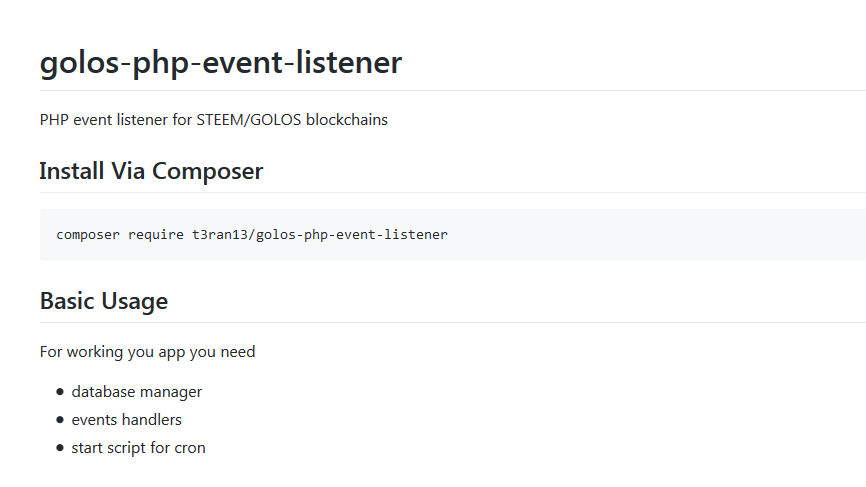Click the bullet before start script for cron
This screenshot has height=487, width=866.
point(60,448)
